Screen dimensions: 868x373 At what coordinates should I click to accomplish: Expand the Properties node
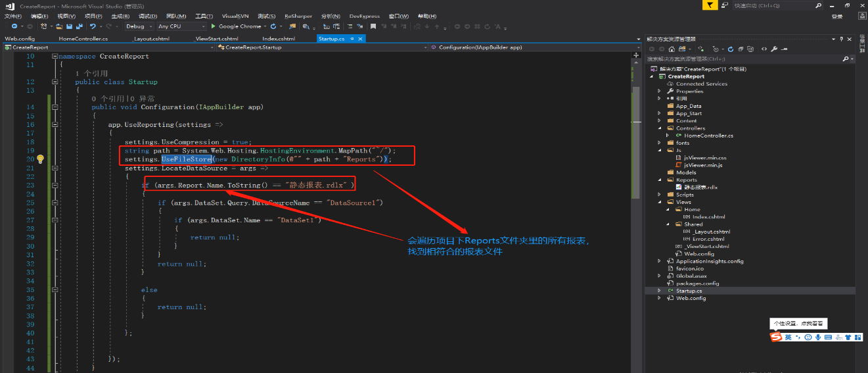(660, 91)
